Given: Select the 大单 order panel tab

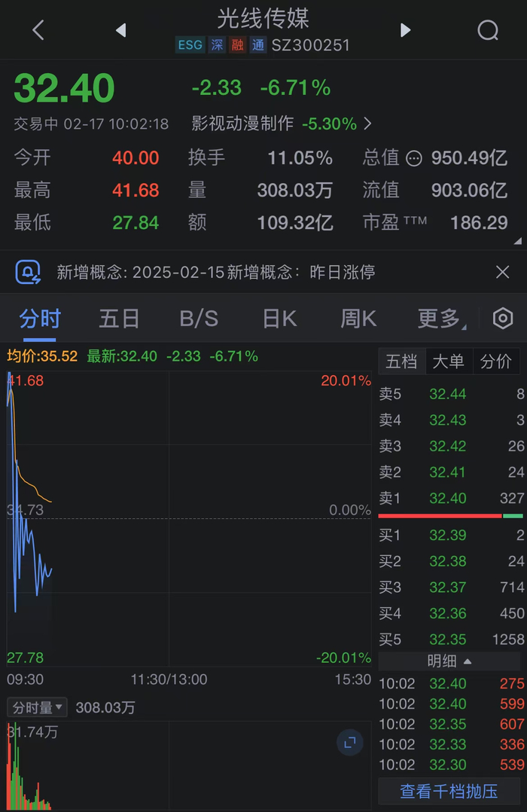Looking at the screenshot, I should 449,362.
